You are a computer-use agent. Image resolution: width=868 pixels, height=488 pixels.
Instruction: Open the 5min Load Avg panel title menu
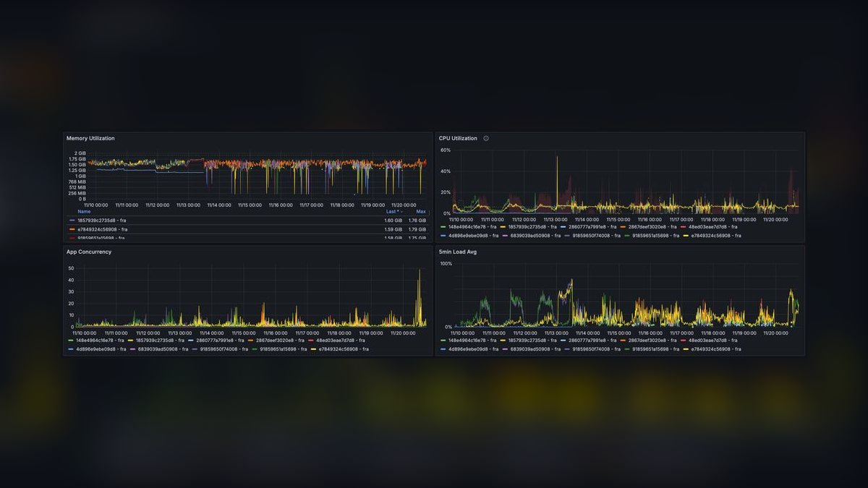coord(458,252)
